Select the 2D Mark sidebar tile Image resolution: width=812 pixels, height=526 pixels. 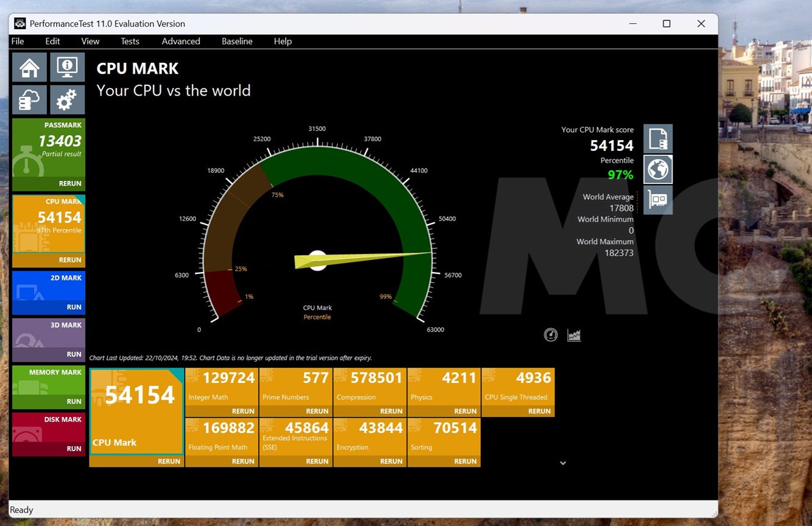[48, 293]
